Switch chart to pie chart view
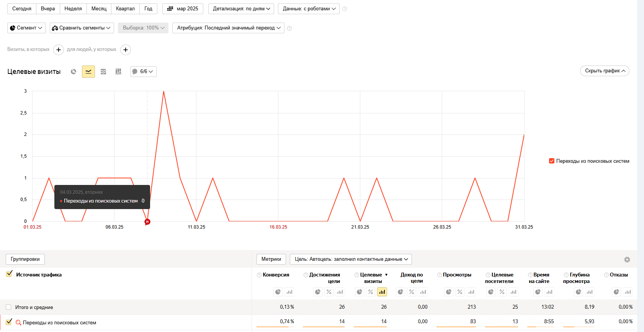 [74, 72]
